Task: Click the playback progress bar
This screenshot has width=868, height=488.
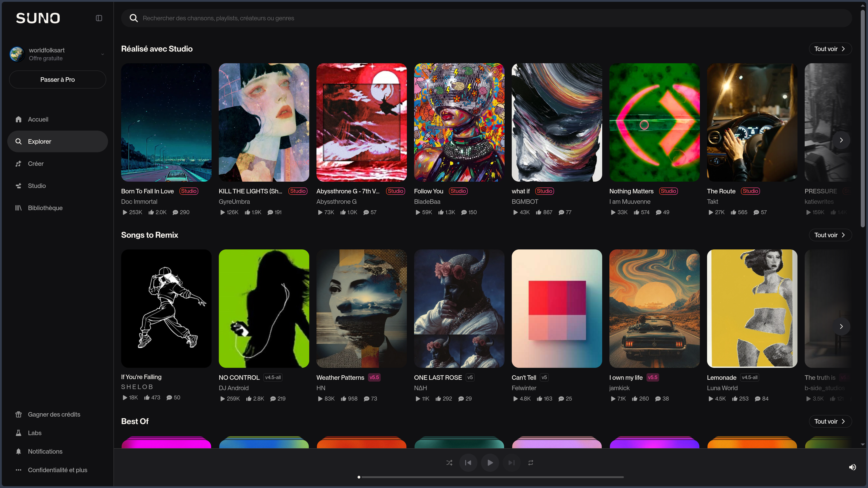Action: coord(491,477)
